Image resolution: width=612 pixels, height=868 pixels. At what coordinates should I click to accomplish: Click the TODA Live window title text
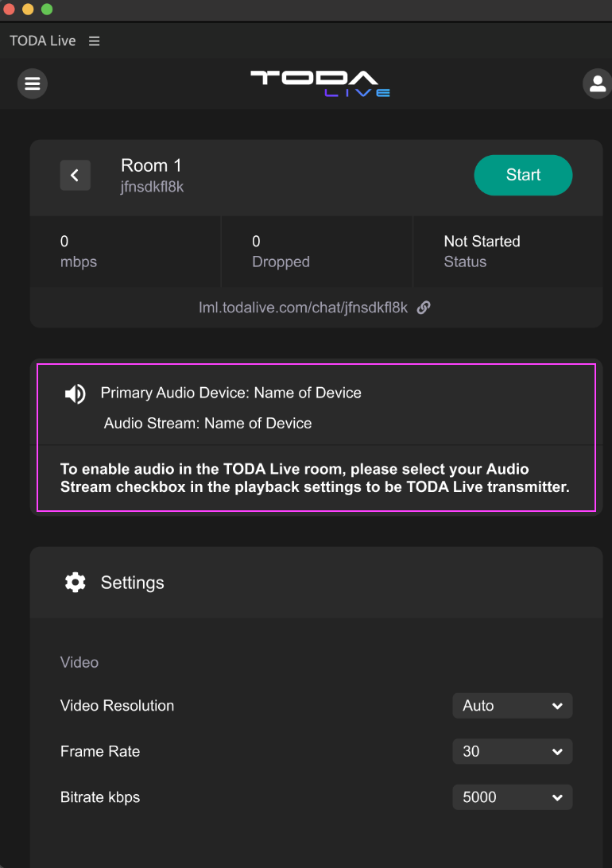43,41
